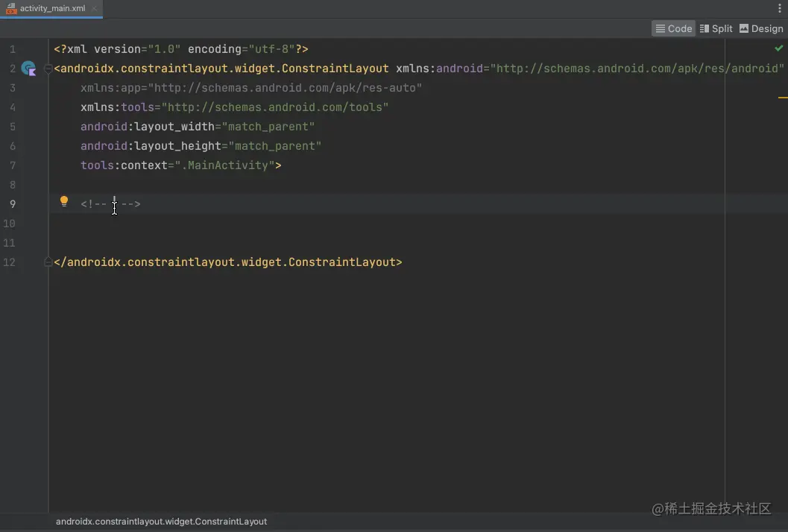Click inside the empty XML comment
The image size is (788, 532).
(x=110, y=204)
